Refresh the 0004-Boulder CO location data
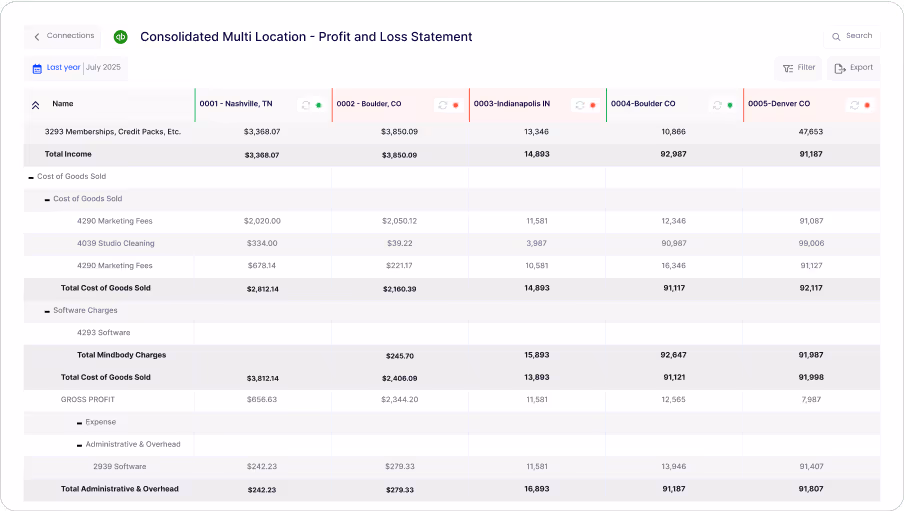Image resolution: width=904 pixels, height=511 pixels. pyautogui.click(x=717, y=104)
